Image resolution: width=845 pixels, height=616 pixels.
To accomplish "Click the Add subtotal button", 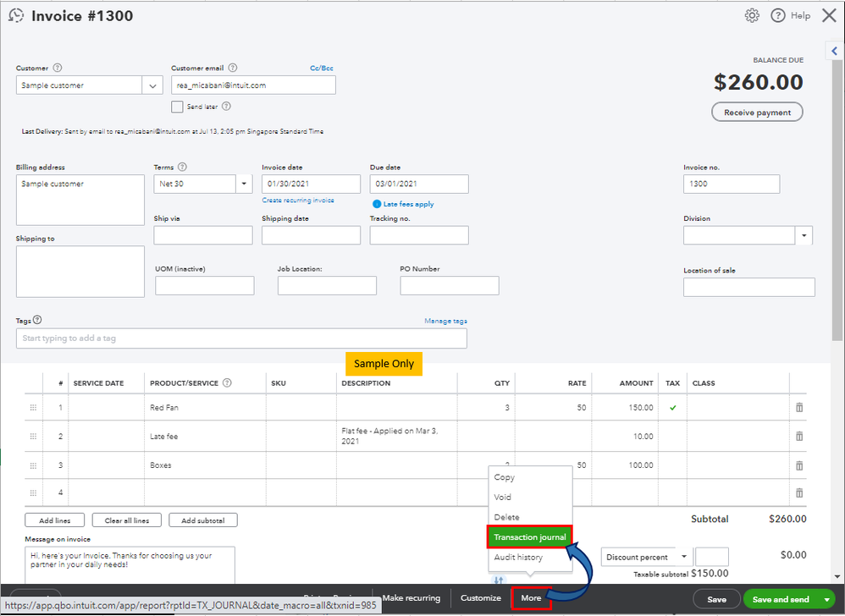I will click(203, 520).
